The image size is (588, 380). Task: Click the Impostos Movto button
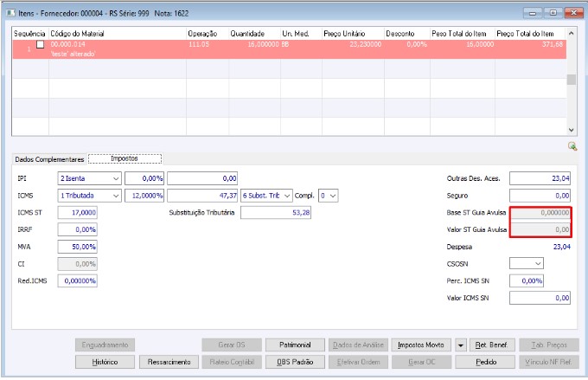click(421, 345)
